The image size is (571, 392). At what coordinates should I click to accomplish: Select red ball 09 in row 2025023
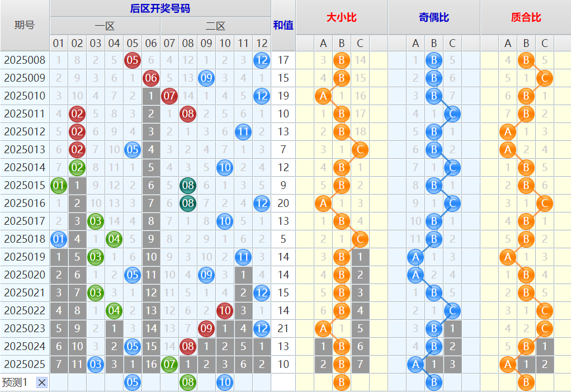[206, 329]
